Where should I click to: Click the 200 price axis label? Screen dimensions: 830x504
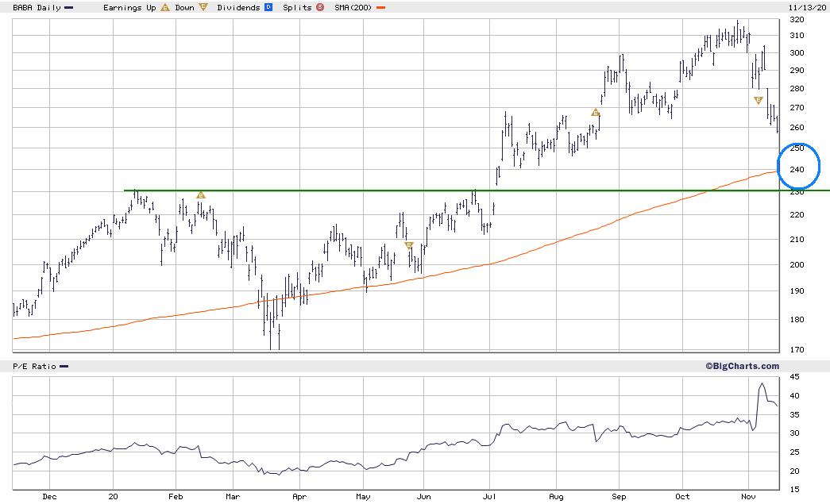pyautogui.click(x=797, y=265)
